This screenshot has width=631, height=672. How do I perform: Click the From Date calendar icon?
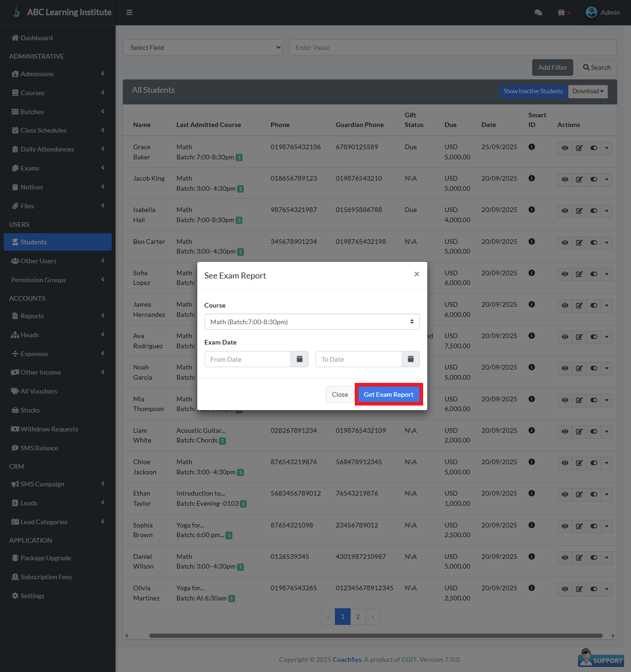coord(299,359)
